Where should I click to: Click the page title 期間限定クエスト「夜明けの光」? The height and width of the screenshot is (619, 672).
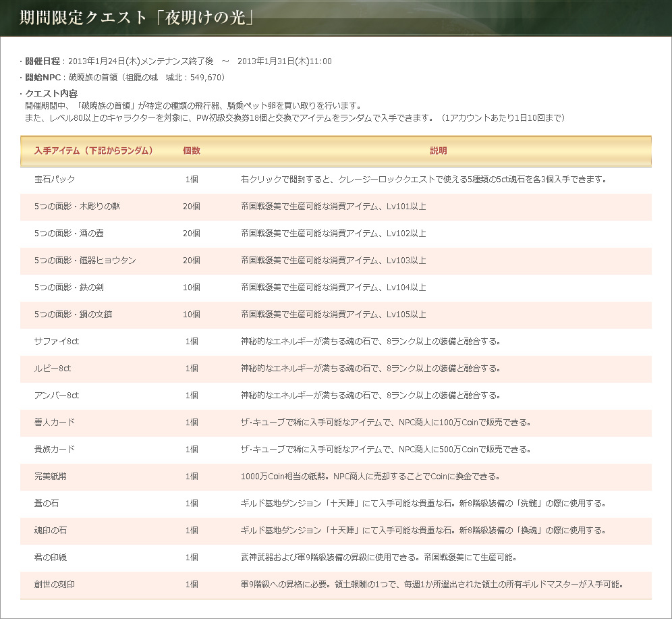137,18
